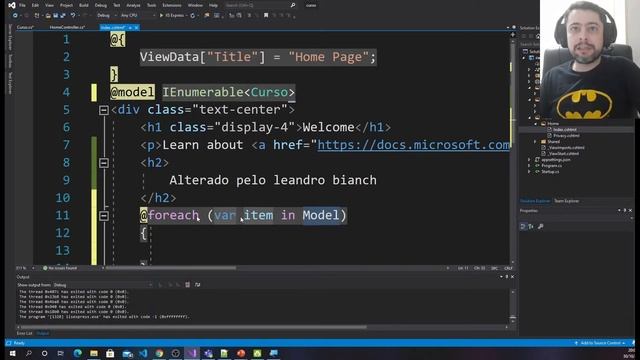
Task: Expand Startup.cs node in Solution Explorer
Action: coord(530,172)
